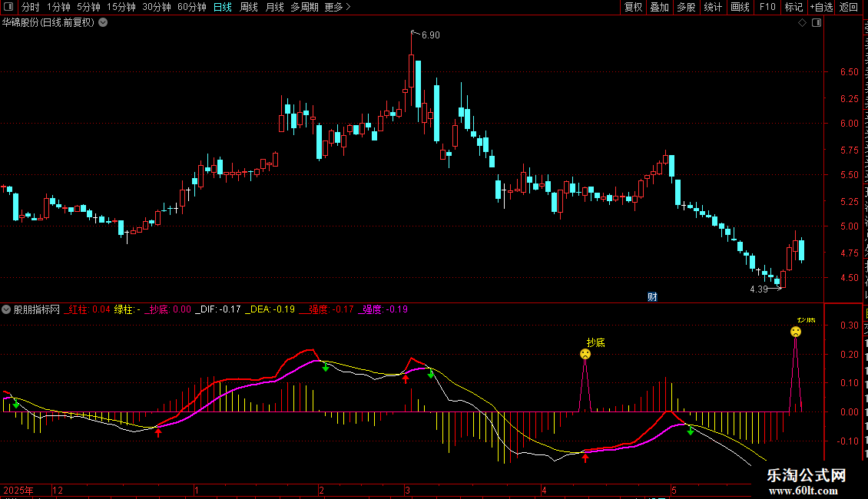Click the 红柱: 0.04 indicator value
This screenshot has width=868, height=499.
tap(88, 309)
